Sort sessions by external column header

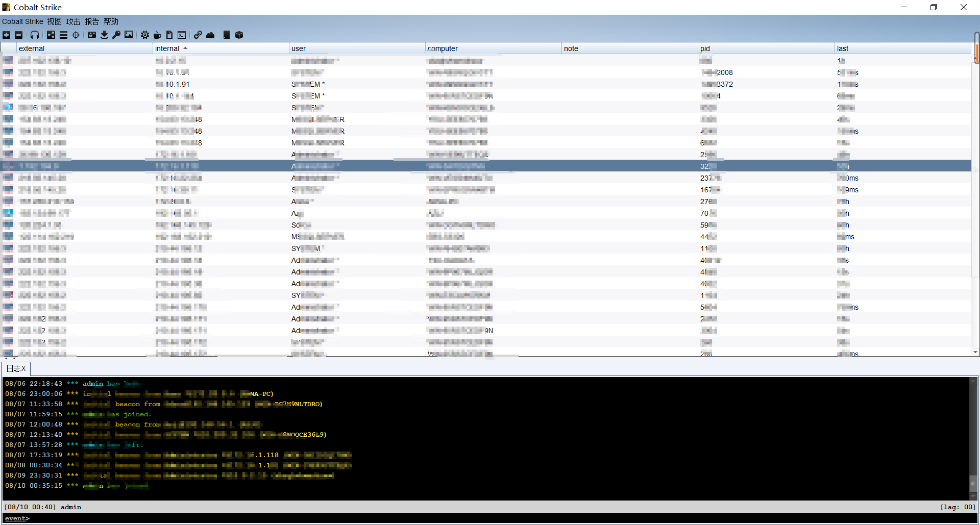point(85,48)
